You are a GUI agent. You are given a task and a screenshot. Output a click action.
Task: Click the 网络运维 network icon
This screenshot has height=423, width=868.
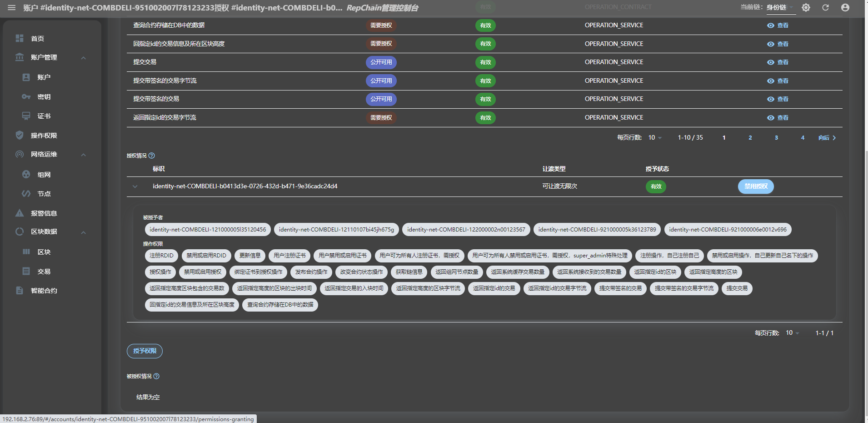20,154
